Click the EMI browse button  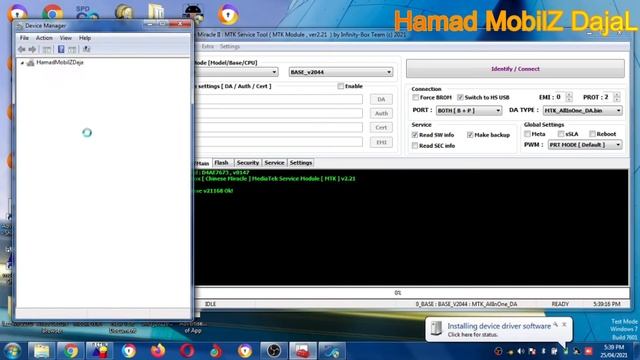pos(381,142)
